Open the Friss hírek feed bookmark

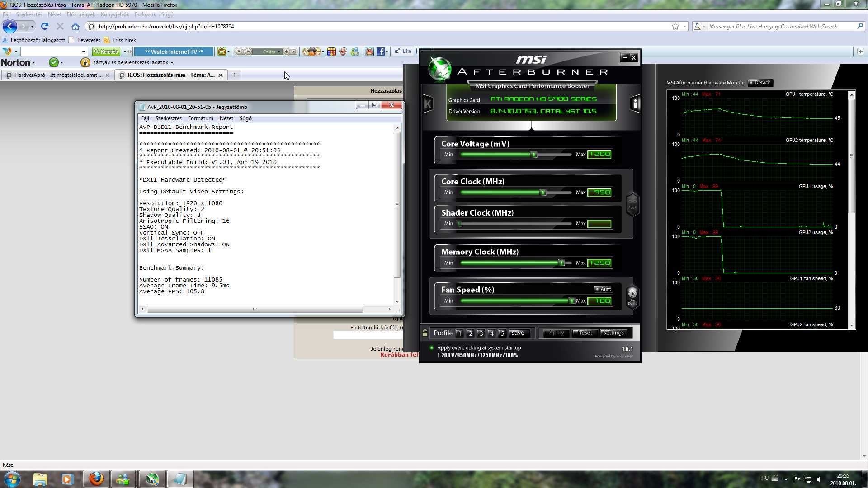click(x=120, y=40)
